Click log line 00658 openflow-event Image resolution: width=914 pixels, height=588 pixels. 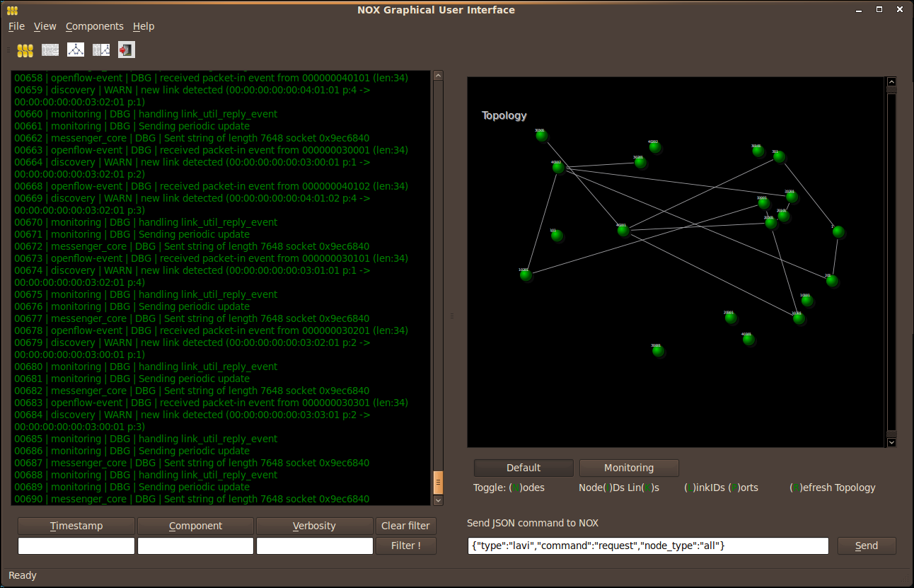click(x=211, y=78)
